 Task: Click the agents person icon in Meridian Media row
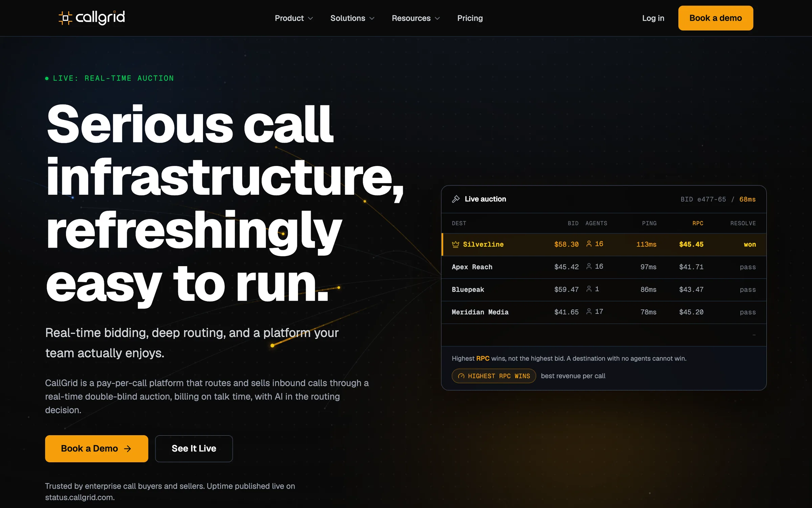(589, 311)
